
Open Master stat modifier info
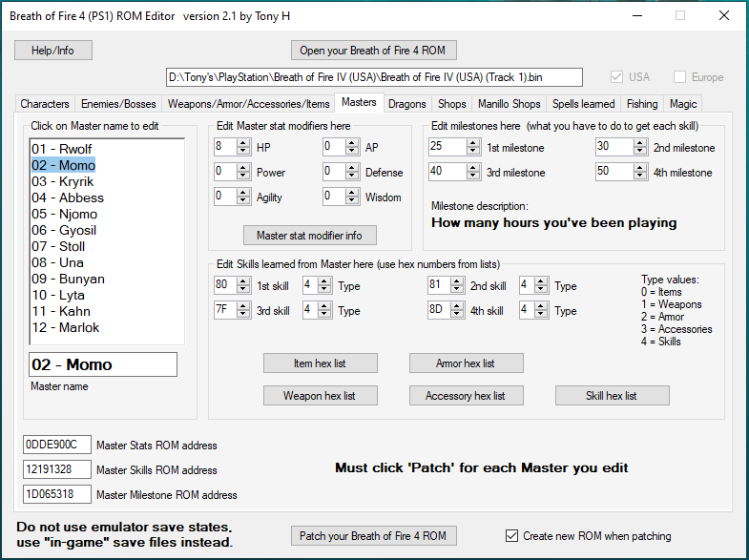coord(309,236)
